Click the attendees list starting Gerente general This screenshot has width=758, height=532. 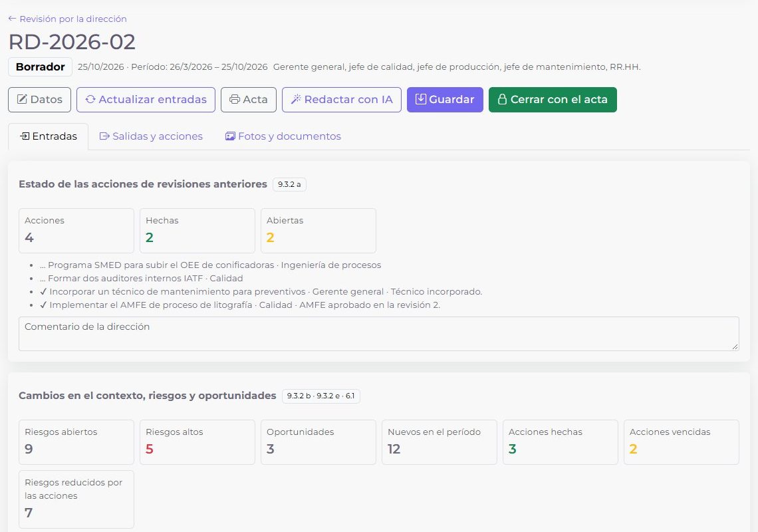457,66
